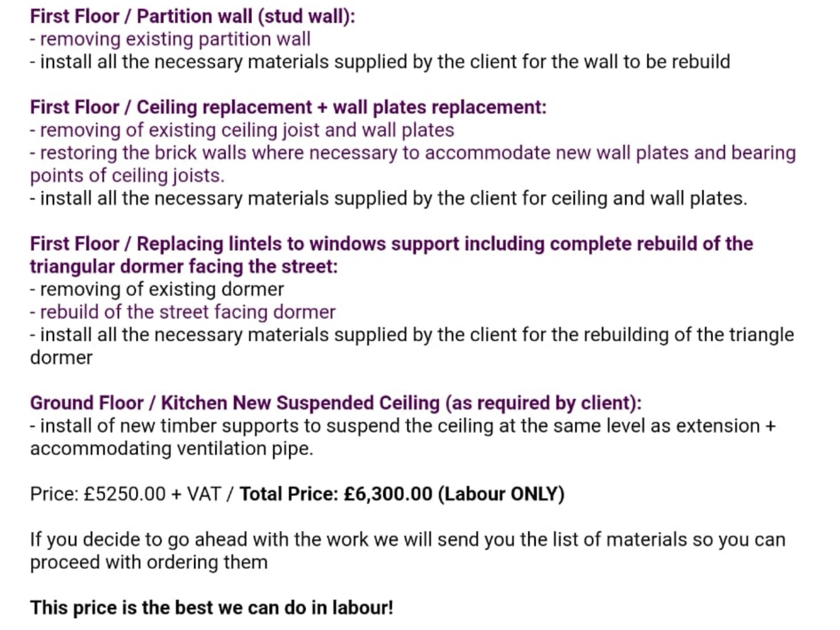840x630 pixels.
Task: Click the 'triangular dormer facing the street:' heading line
Action: [x=184, y=267]
